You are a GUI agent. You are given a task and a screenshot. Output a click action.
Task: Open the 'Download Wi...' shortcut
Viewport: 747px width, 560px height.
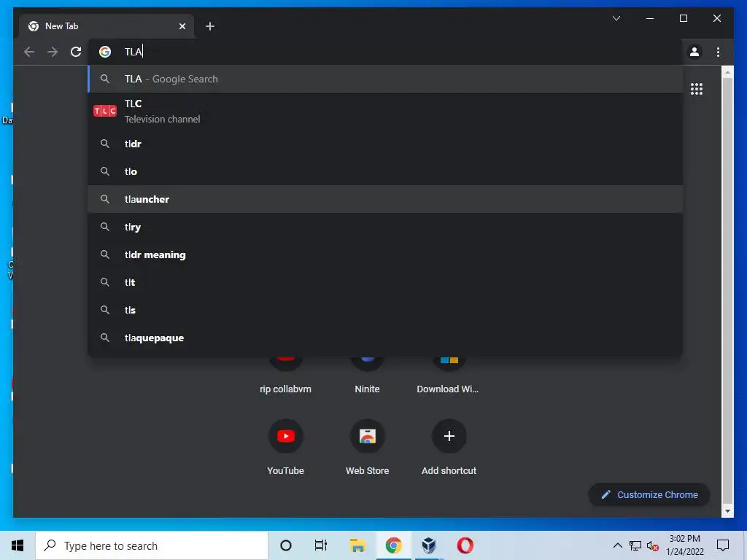tap(448, 376)
